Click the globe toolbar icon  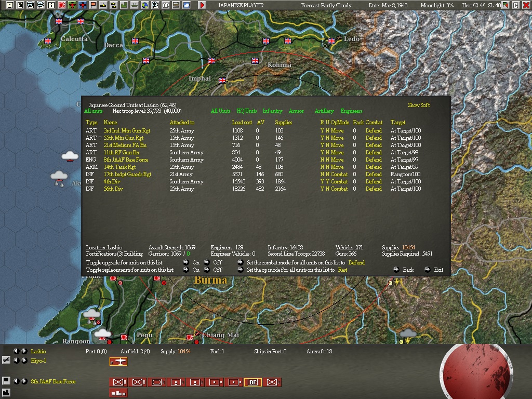coord(145,5)
